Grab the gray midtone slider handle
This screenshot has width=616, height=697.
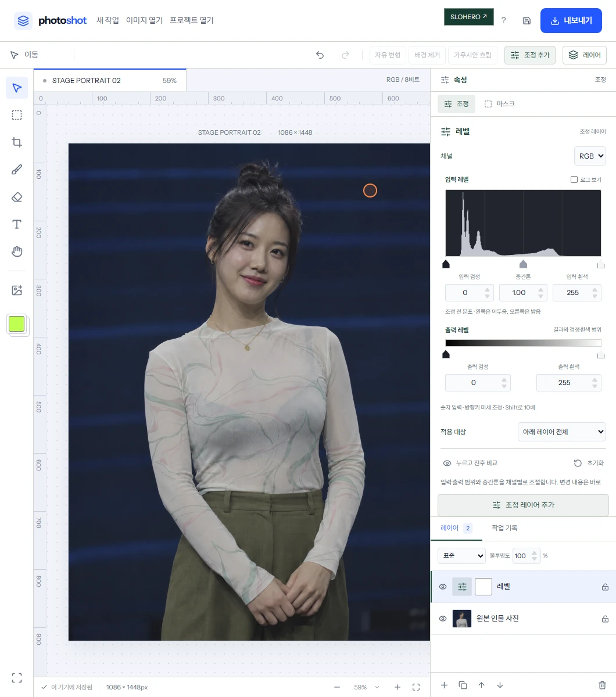[x=523, y=264]
